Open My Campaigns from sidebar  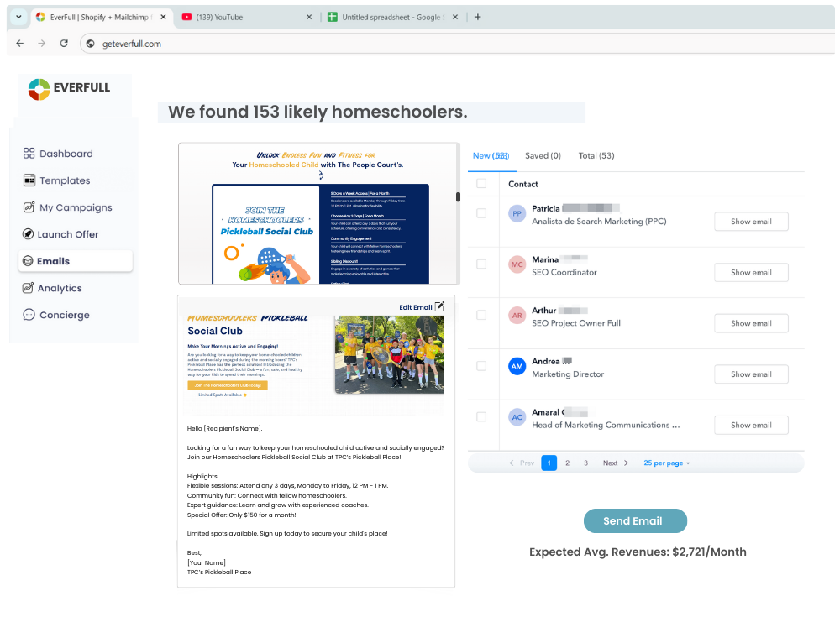tap(68, 207)
